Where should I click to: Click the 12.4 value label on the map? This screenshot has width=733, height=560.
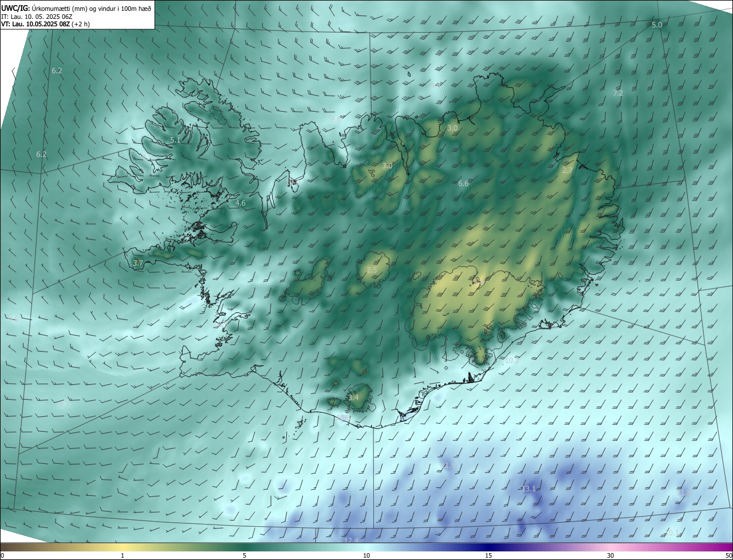tap(351, 541)
